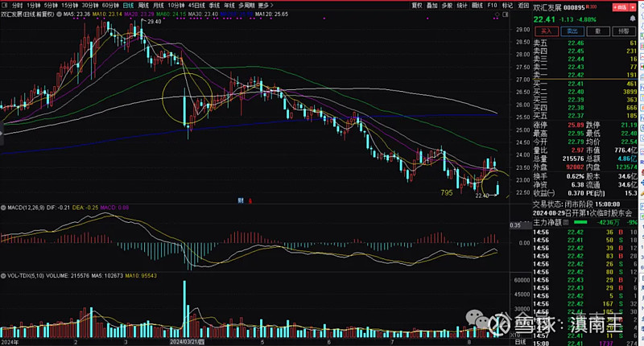
Task: Click the 卖一 22.42 ask price
Action: [576, 75]
